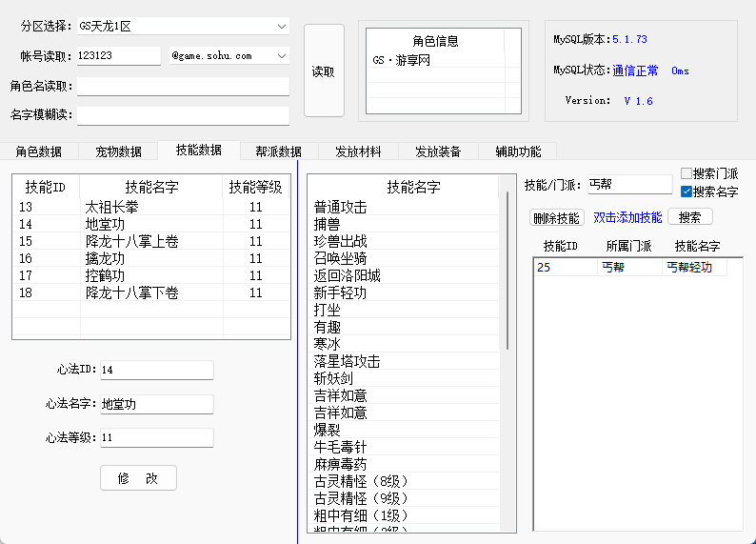Enable the 搜索门派 checkbox
The image size is (756, 544).
(686, 174)
